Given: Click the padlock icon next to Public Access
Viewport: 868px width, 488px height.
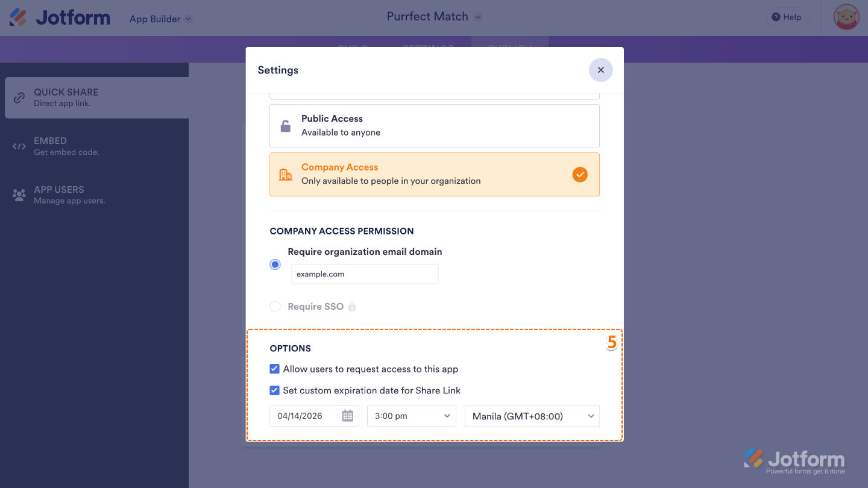Looking at the screenshot, I should [x=285, y=125].
